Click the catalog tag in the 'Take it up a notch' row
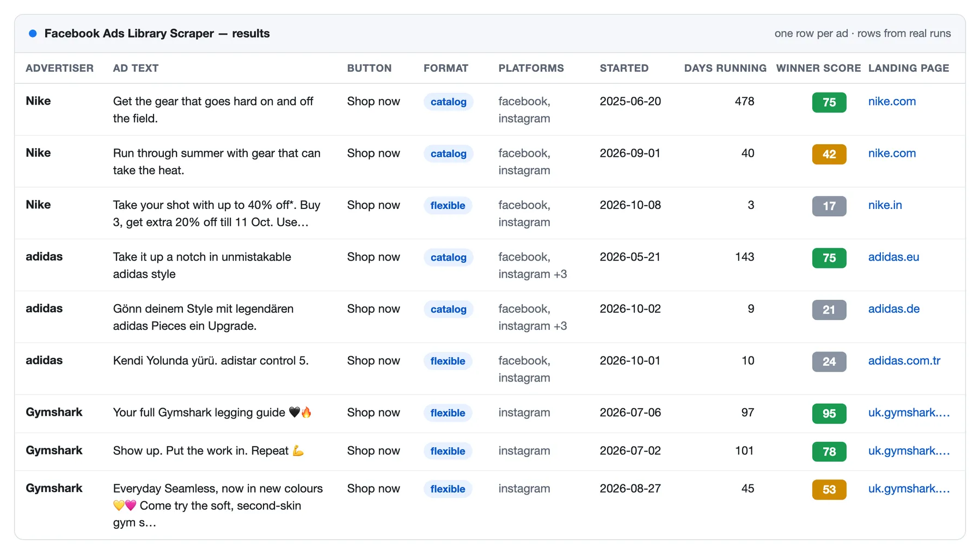Screen dimensions: 980x554 (x=448, y=257)
